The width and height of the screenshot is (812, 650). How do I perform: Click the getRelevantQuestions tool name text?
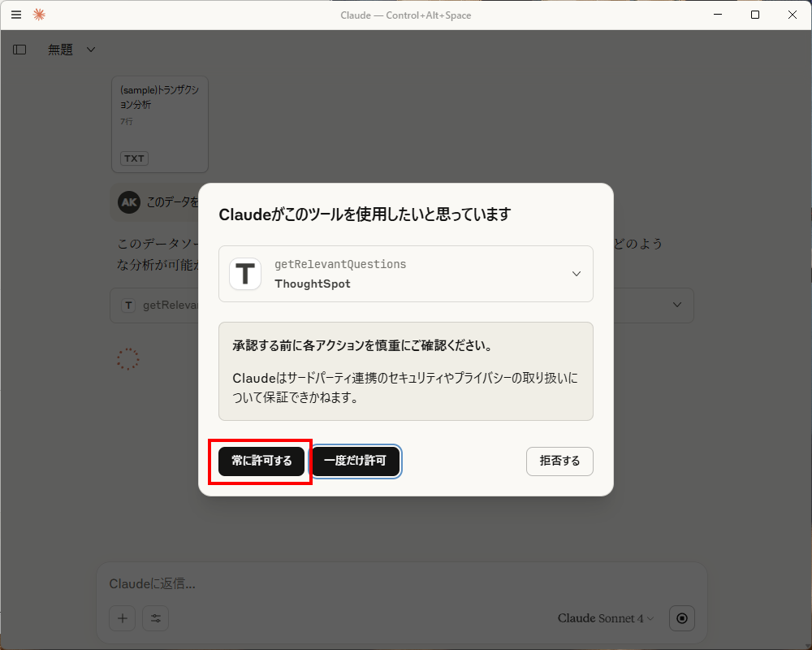tap(340, 264)
